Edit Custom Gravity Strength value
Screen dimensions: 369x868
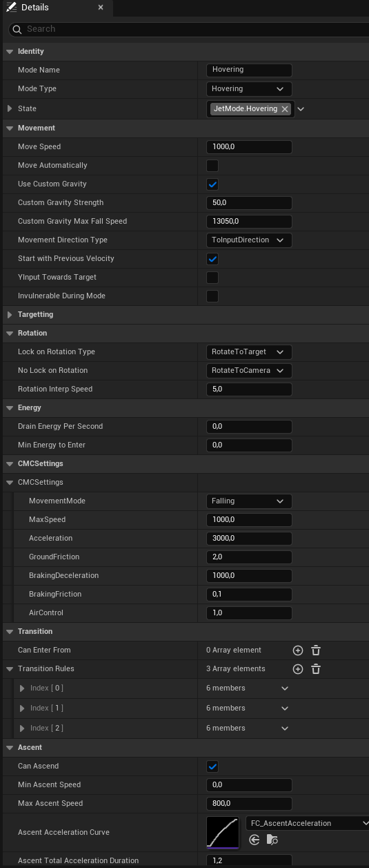249,203
